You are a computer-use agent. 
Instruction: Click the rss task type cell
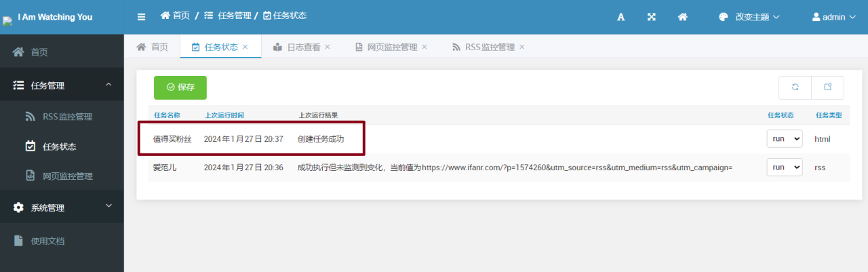pyautogui.click(x=820, y=167)
